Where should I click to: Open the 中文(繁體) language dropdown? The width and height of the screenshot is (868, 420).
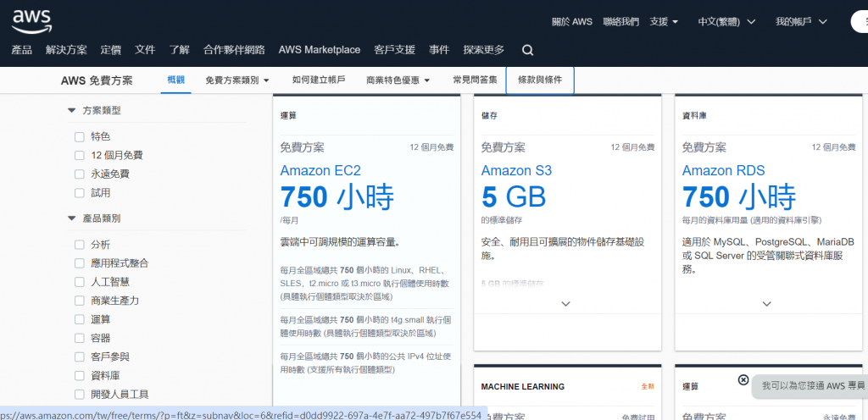pyautogui.click(x=726, y=21)
